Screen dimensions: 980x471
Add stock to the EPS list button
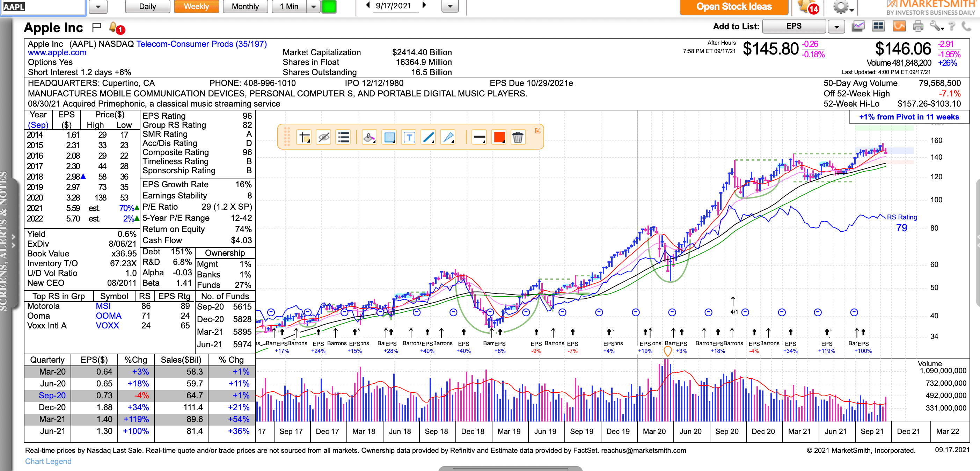point(794,26)
